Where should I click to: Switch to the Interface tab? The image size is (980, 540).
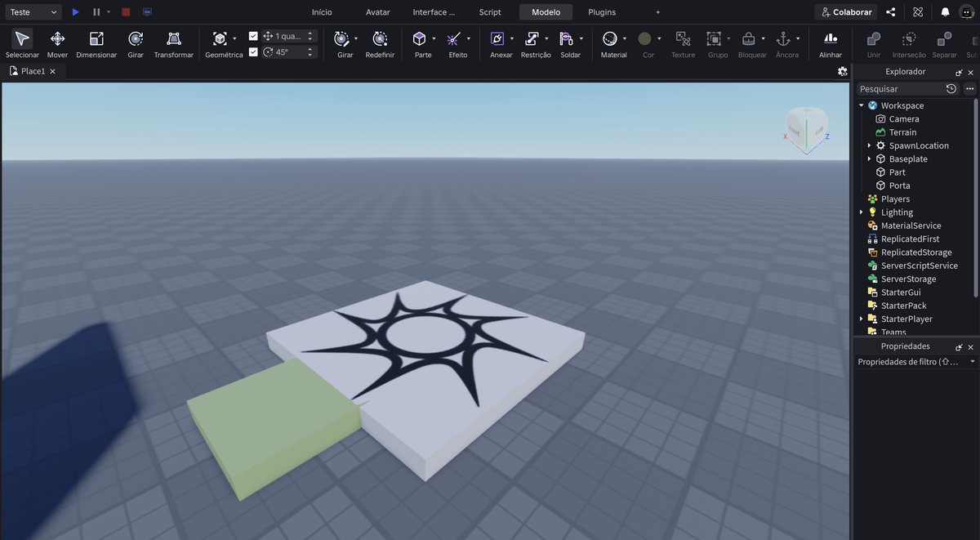click(x=434, y=12)
